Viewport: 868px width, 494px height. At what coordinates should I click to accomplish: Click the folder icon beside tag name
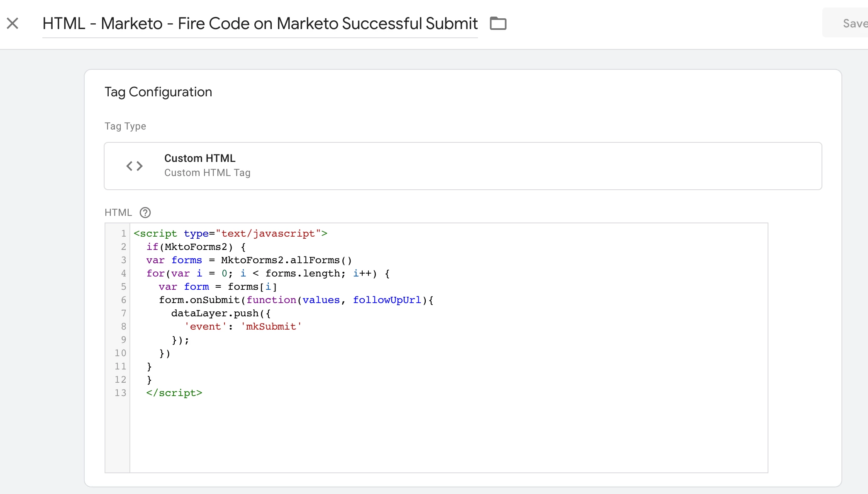pos(498,23)
